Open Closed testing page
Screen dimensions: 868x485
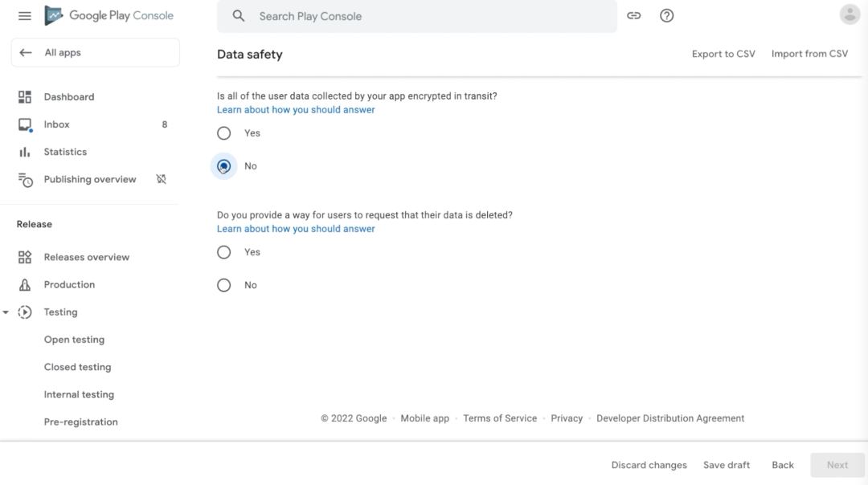[x=77, y=367]
